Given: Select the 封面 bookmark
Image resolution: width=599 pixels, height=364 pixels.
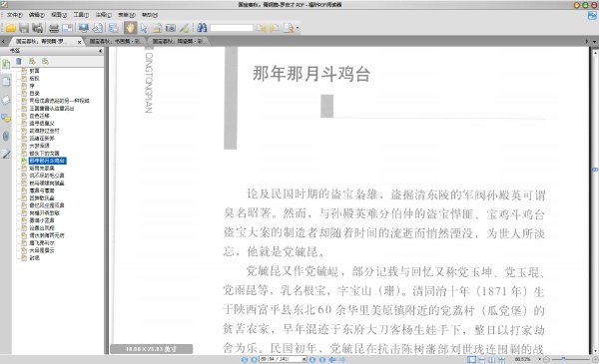Looking at the screenshot, I should click(34, 71).
